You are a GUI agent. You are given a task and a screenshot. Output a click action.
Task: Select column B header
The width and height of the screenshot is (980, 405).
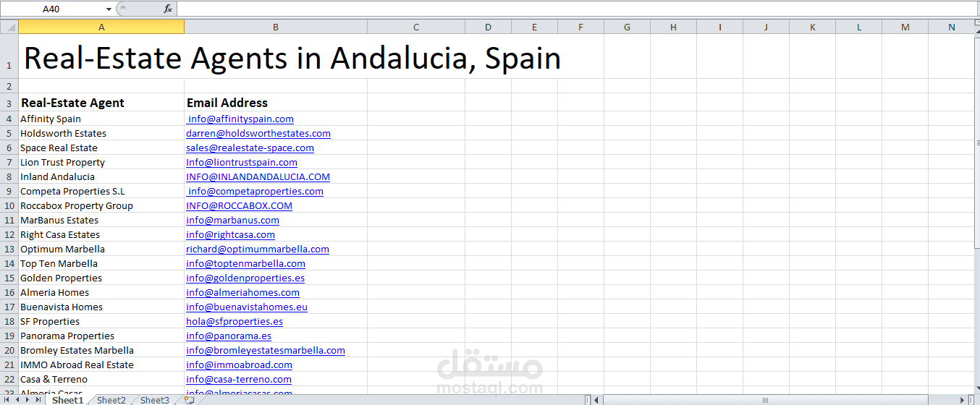pyautogui.click(x=276, y=27)
